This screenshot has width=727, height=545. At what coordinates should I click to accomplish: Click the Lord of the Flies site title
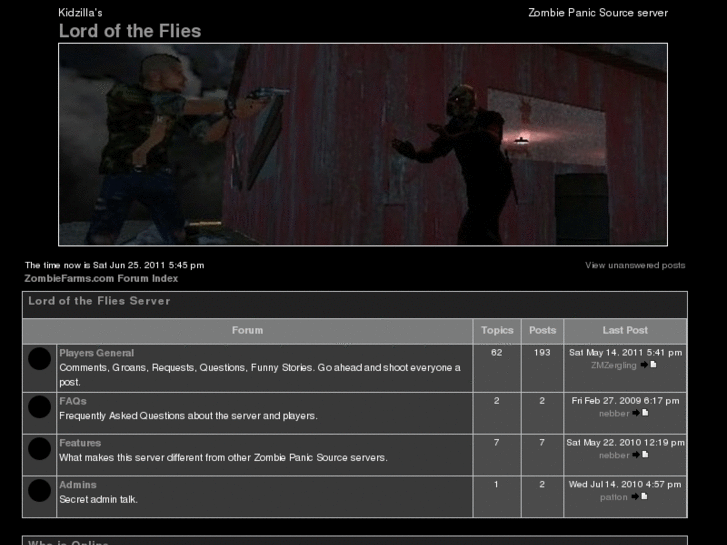point(130,31)
